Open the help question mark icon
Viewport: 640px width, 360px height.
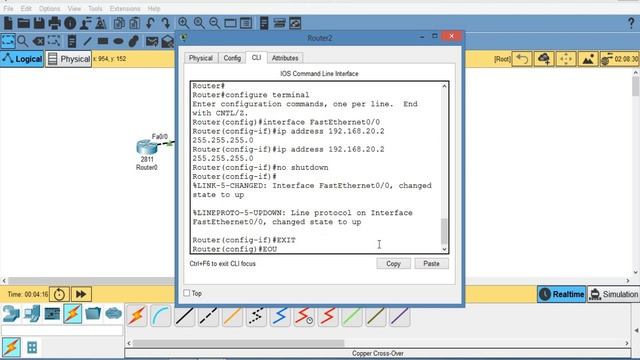tap(631, 23)
